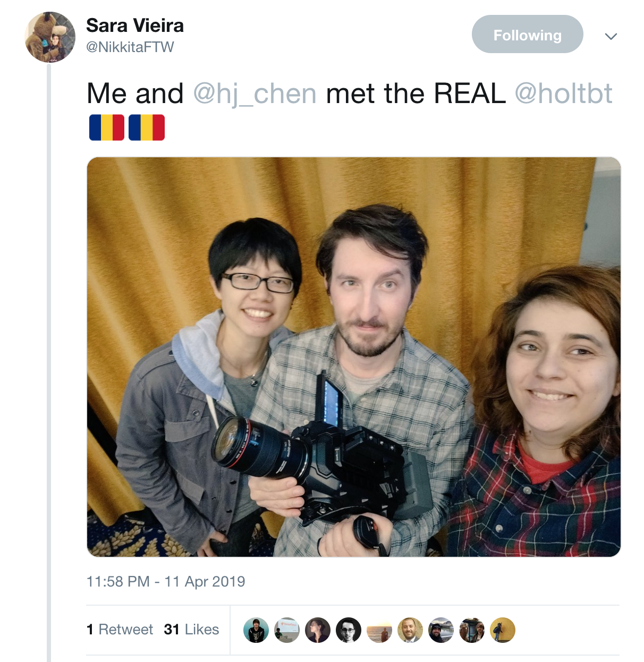Click the liker avatar with teal background

[x=256, y=630]
